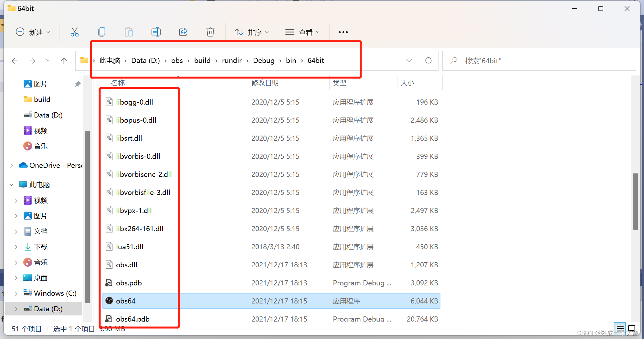This screenshot has height=339, width=644.
Task: Click the search 64bit input field
Action: tap(539, 61)
